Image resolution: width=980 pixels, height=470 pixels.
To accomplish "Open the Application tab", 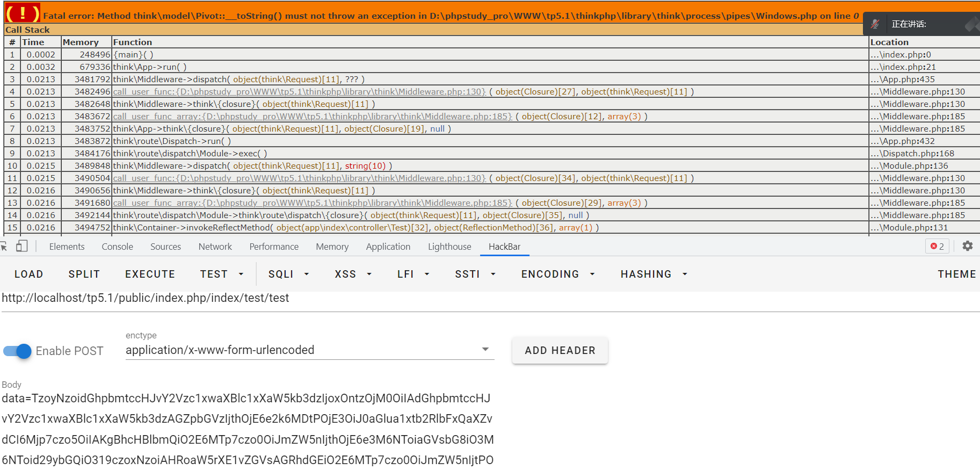I will [388, 247].
